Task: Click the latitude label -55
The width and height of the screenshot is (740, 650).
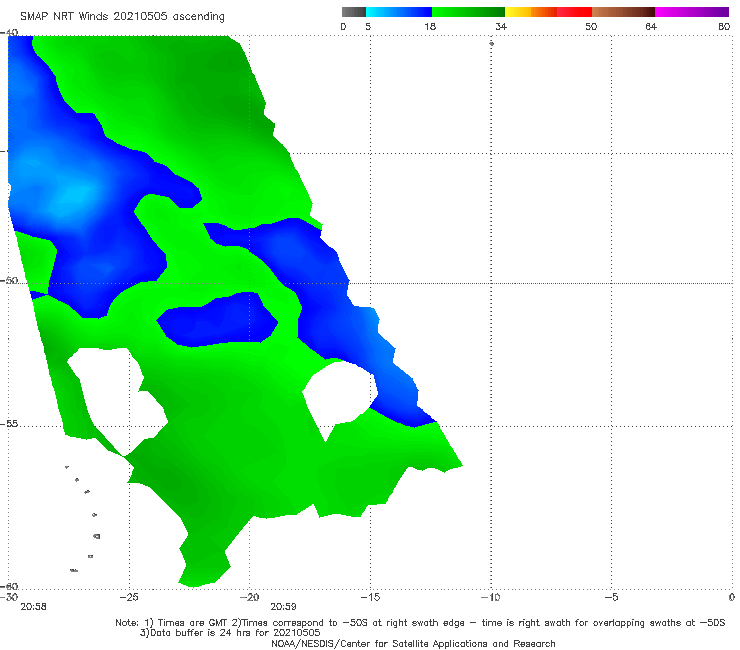Action: coord(9,424)
